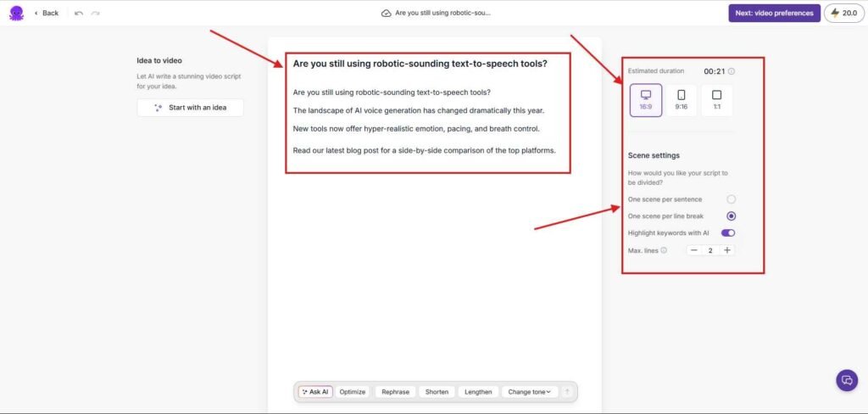
Task: Decrease max lines with minus button
Action: (694, 250)
